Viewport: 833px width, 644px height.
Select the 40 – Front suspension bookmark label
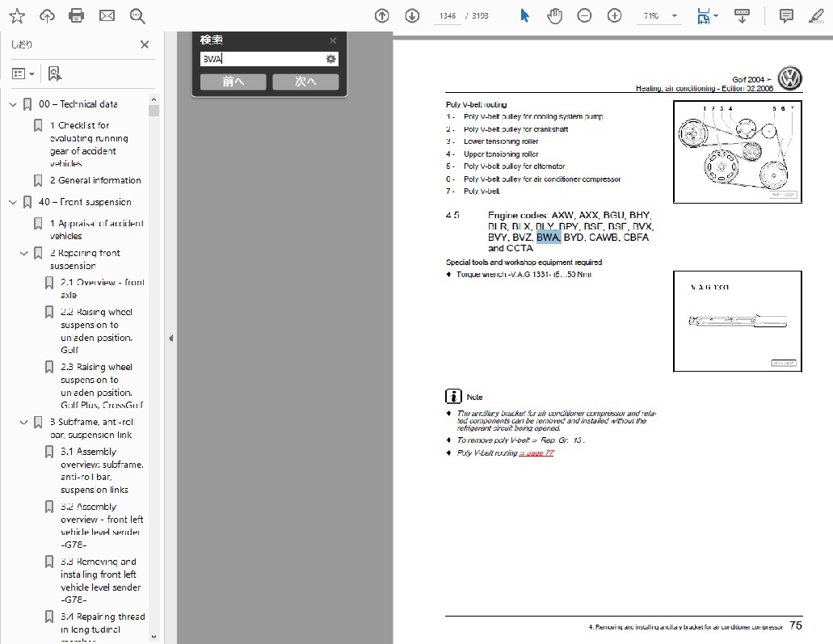[85, 202]
